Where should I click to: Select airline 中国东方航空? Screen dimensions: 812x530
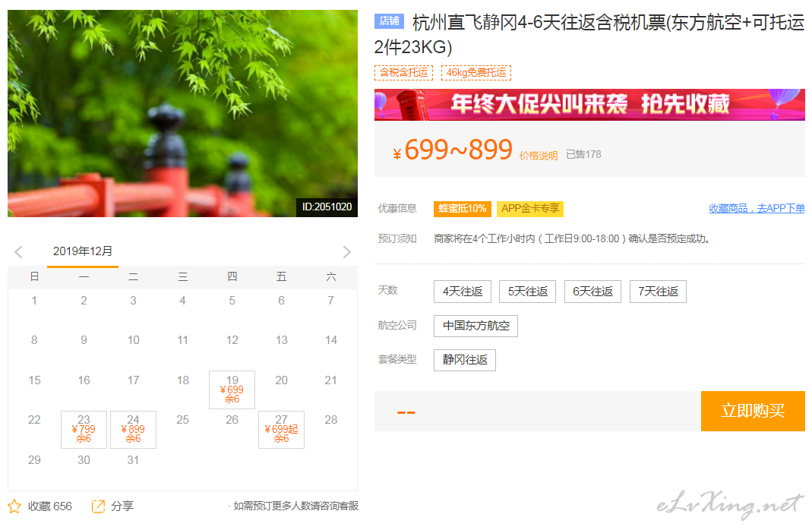(x=476, y=326)
